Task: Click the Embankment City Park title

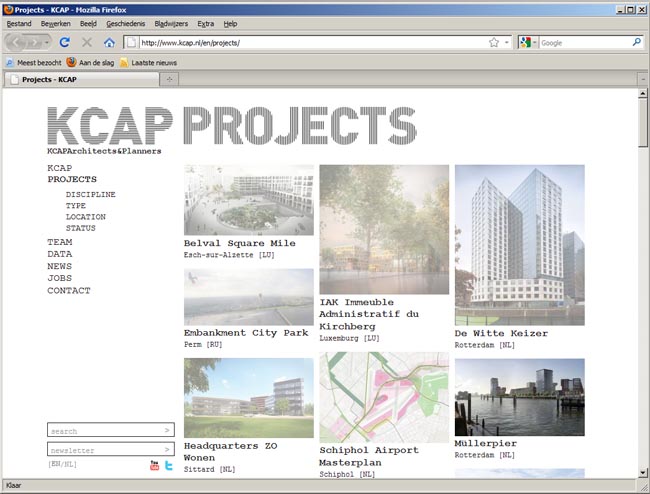Action: 246,333
